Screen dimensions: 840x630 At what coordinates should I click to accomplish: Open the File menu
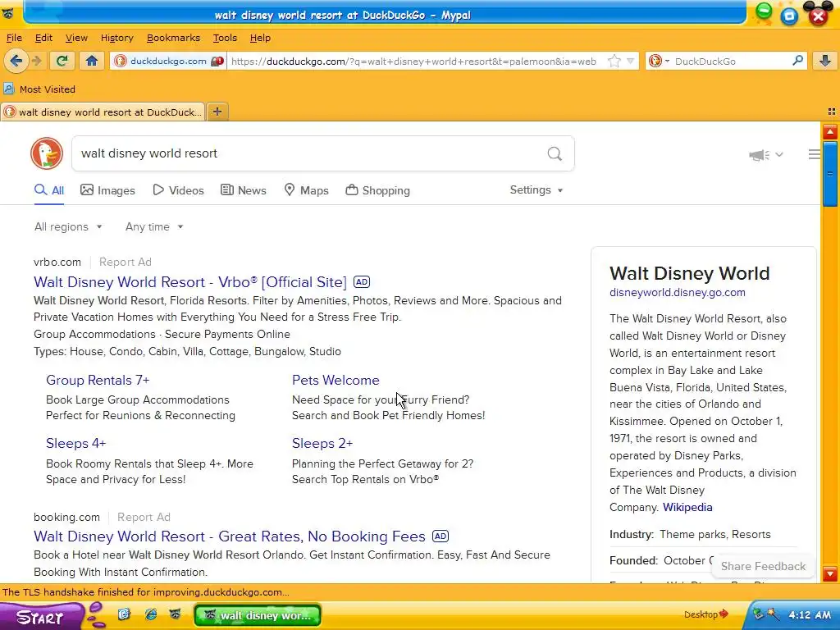click(x=14, y=38)
